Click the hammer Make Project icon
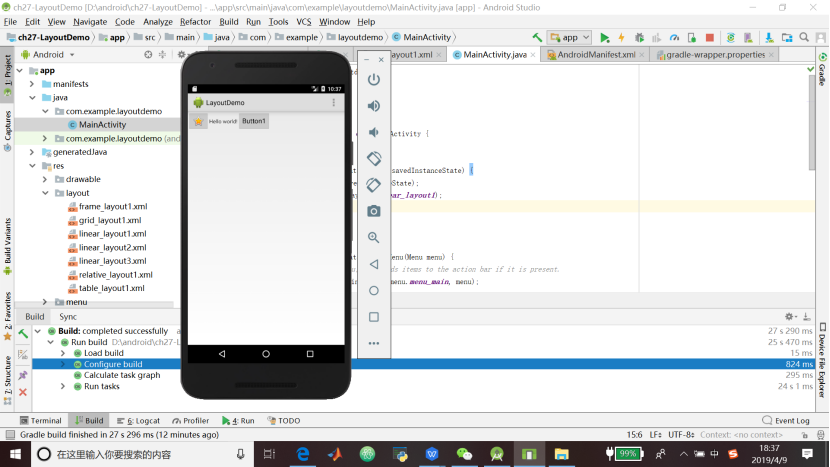This screenshot has height=467, width=830. pyautogui.click(x=537, y=37)
